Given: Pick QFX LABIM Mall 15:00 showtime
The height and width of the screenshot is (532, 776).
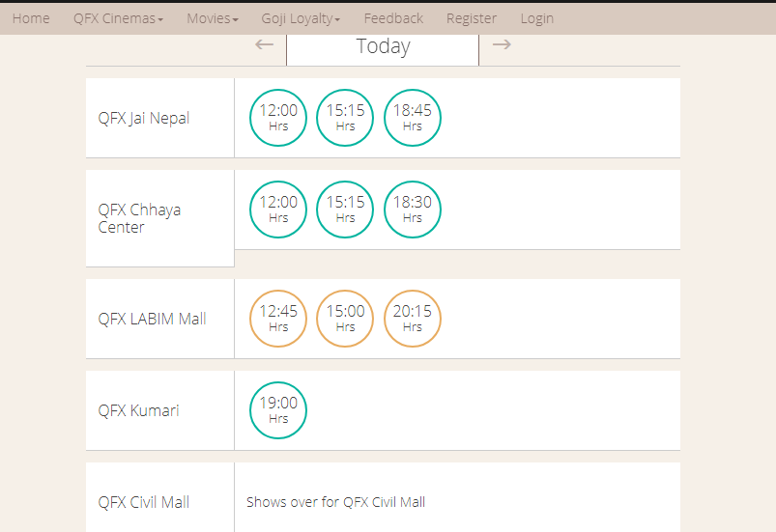Looking at the screenshot, I should (345, 319).
